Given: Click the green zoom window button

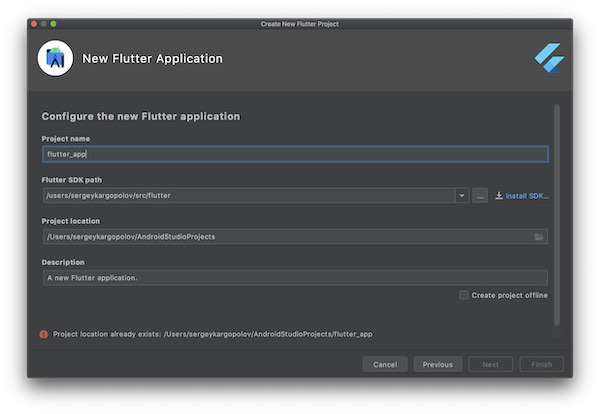Looking at the screenshot, I should click(x=53, y=24).
